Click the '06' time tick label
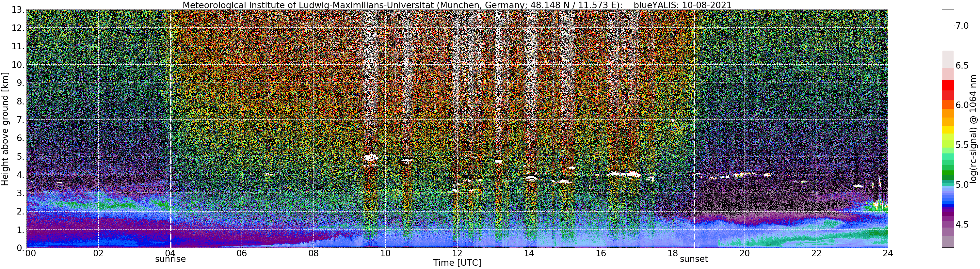 pyautogui.click(x=242, y=253)
